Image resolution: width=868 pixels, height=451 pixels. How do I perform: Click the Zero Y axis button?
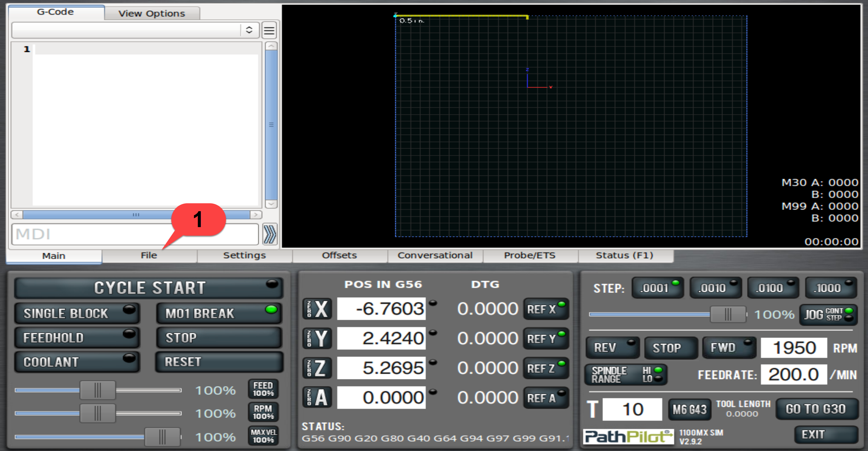(x=317, y=338)
